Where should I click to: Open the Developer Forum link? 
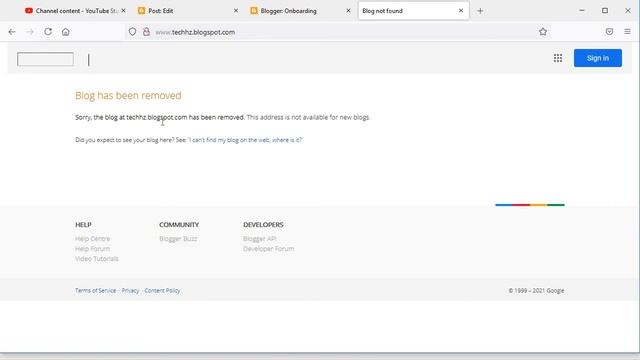point(269,249)
